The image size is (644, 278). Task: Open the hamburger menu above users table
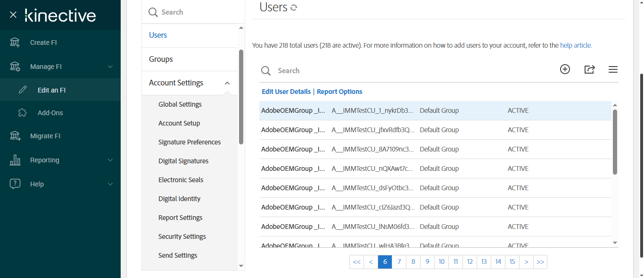click(613, 70)
